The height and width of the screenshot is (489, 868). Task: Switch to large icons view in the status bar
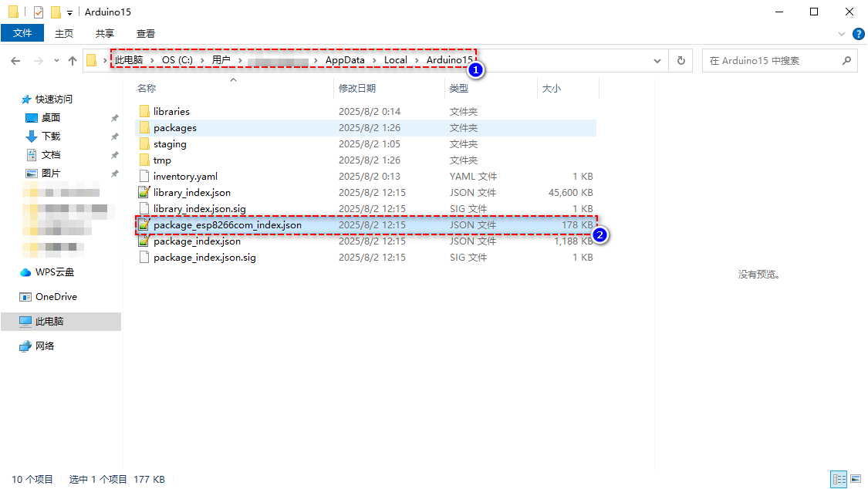click(856, 479)
